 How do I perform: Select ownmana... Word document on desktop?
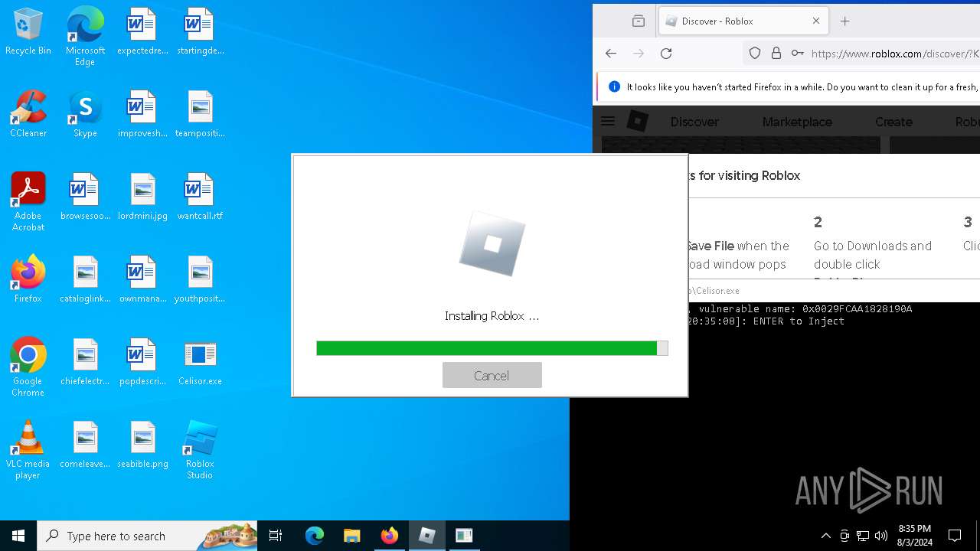(x=142, y=279)
